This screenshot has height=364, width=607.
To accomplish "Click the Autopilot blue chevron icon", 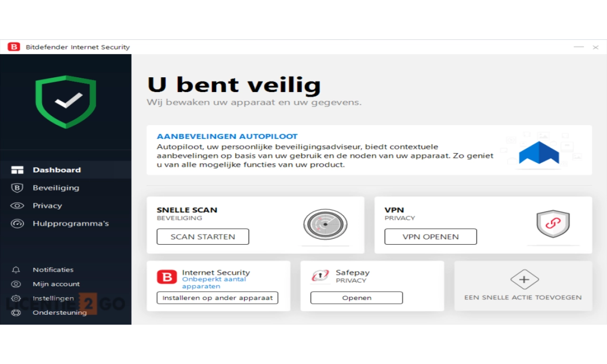I will coord(539,153).
